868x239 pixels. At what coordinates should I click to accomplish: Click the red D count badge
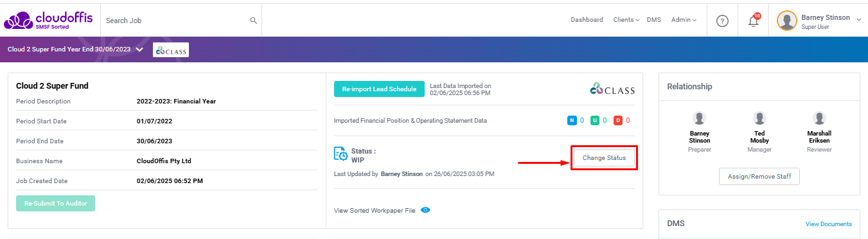click(x=618, y=120)
